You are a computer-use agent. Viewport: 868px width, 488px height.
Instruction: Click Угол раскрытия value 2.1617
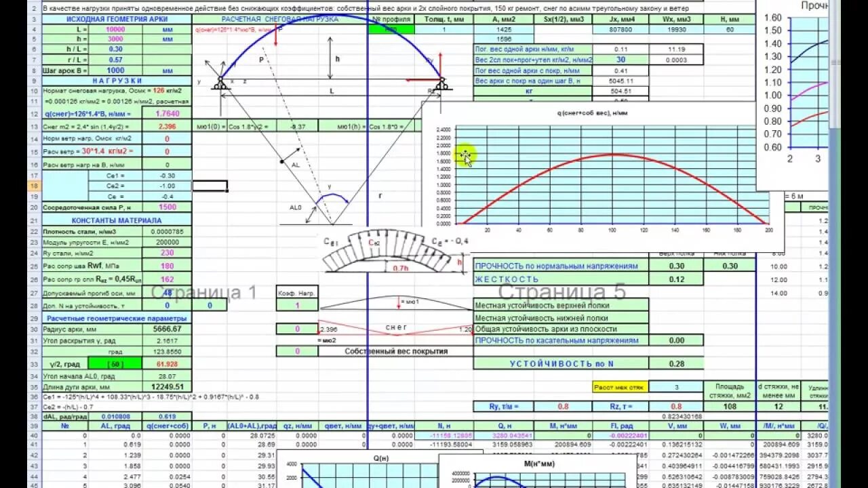tap(167, 341)
